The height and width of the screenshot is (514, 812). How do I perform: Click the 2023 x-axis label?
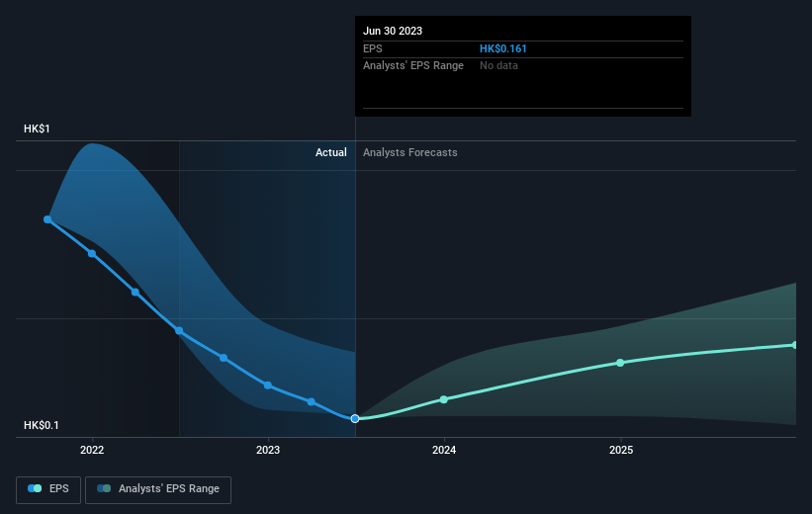pos(268,450)
